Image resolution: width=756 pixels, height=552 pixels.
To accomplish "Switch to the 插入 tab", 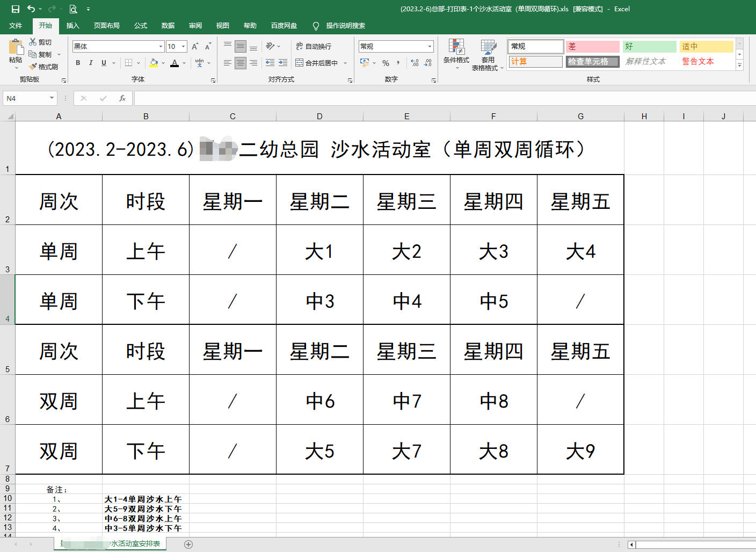I will click(x=72, y=26).
